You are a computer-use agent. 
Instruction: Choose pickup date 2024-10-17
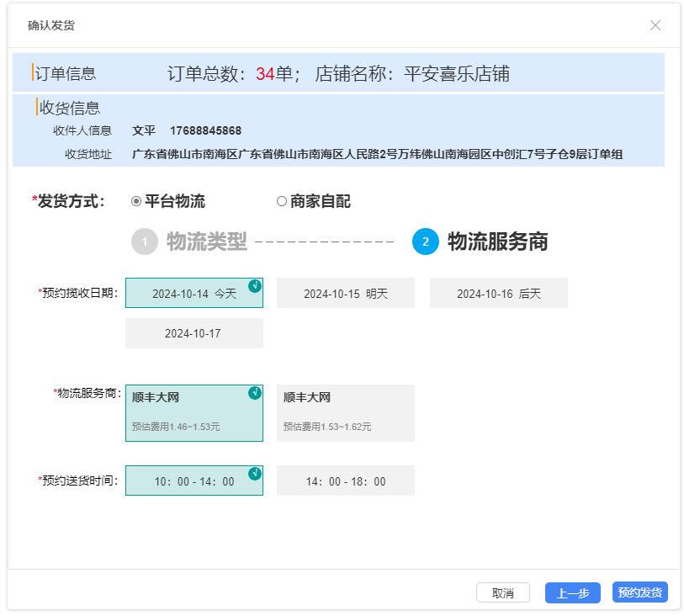(194, 333)
